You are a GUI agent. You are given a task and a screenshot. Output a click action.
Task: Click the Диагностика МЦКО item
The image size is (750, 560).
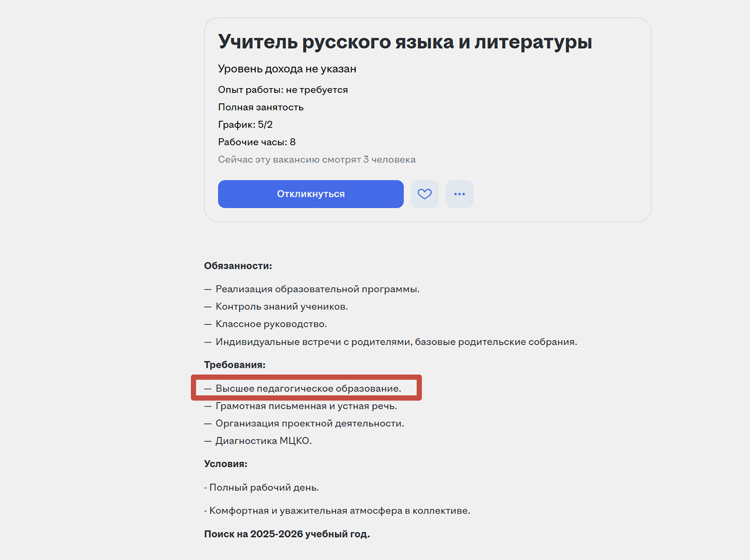point(263,441)
